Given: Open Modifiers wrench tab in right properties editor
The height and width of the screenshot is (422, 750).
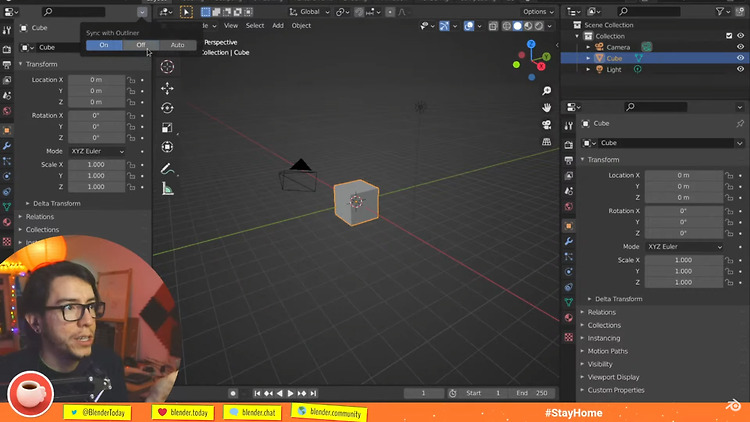Looking at the screenshot, I should [x=568, y=241].
